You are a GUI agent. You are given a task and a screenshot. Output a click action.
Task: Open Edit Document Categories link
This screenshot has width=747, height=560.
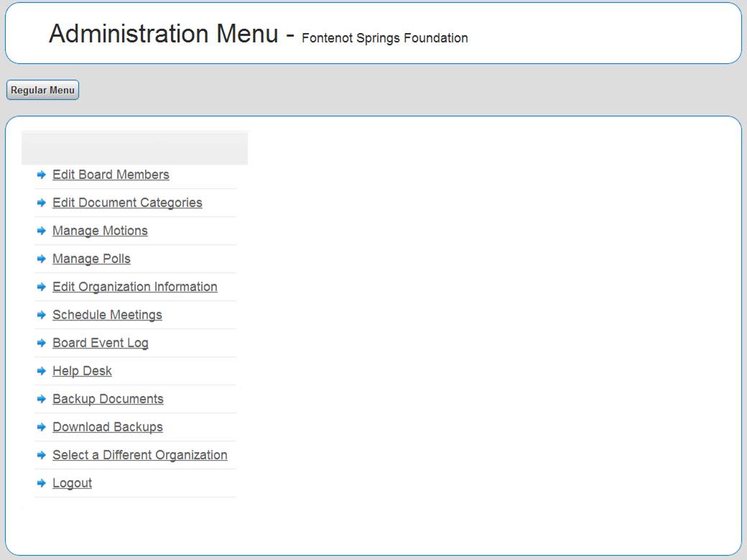(x=127, y=202)
